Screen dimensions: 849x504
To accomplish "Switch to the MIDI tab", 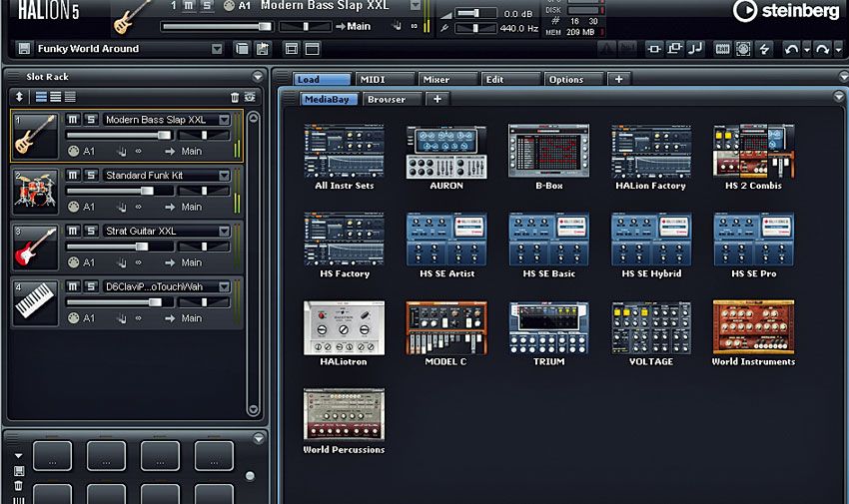I will click(385, 79).
